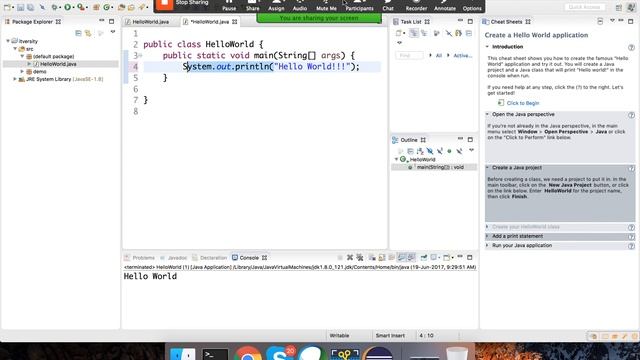This screenshot has height=360, width=640.
Task: Click Remove All Terminated Launches in the Console
Action: [360, 258]
